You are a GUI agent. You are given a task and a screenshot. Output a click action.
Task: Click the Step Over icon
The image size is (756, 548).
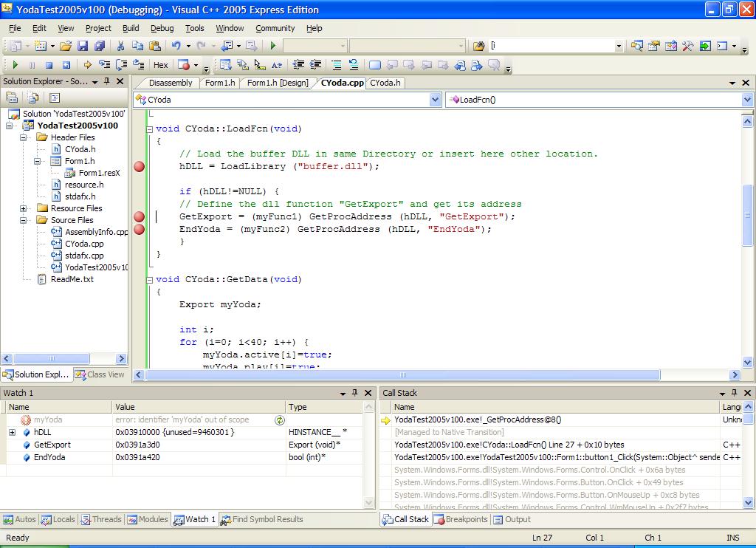pyautogui.click(x=122, y=65)
